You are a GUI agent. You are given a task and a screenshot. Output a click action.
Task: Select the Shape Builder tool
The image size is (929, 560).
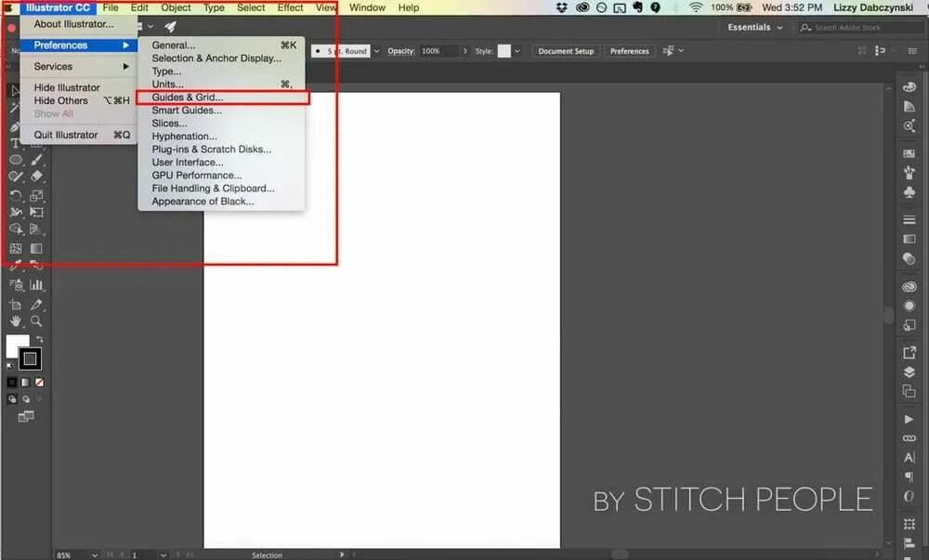[16, 229]
